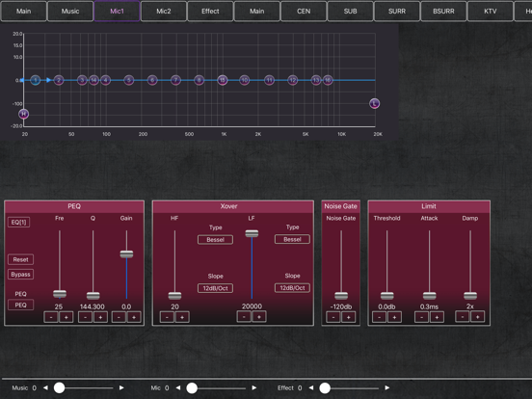This screenshot has width=532, height=399.
Task: Increase Limit Attack with plus
Action: [437, 317]
